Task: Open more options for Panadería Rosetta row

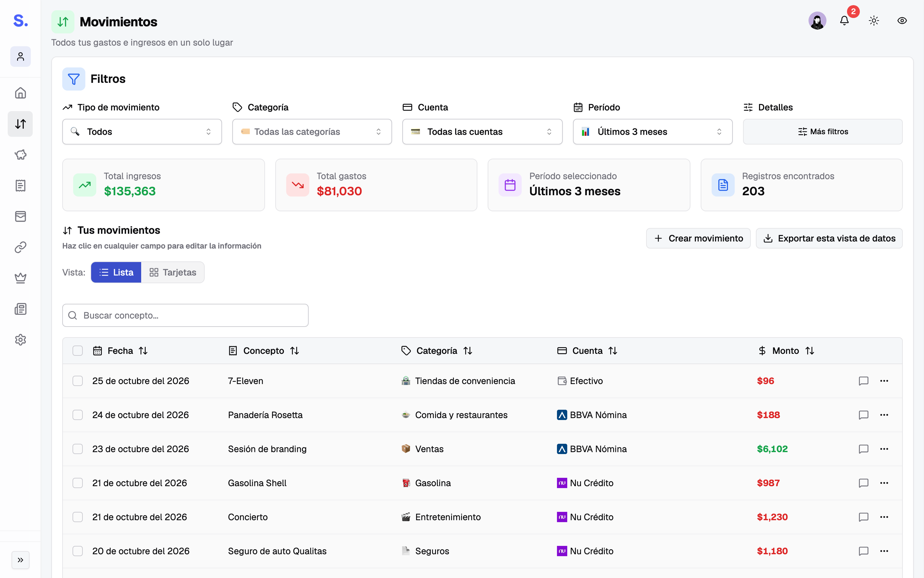Action: pos(884,415)
